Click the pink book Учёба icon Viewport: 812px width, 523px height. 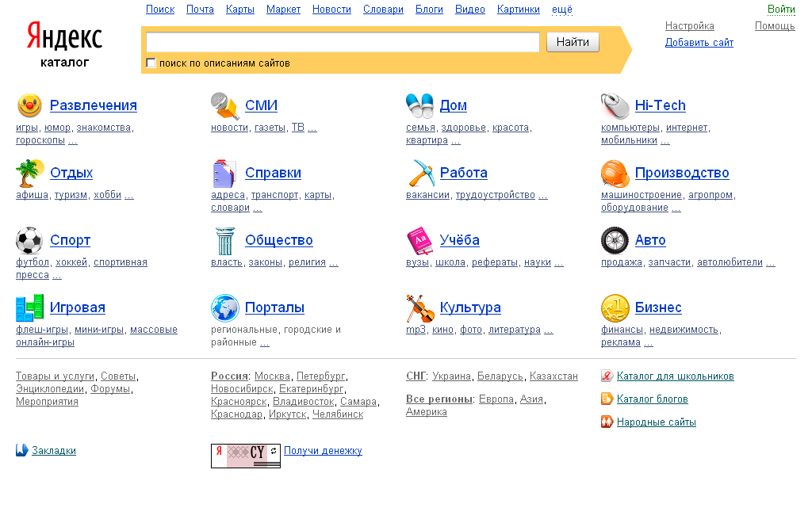(420, 241)
